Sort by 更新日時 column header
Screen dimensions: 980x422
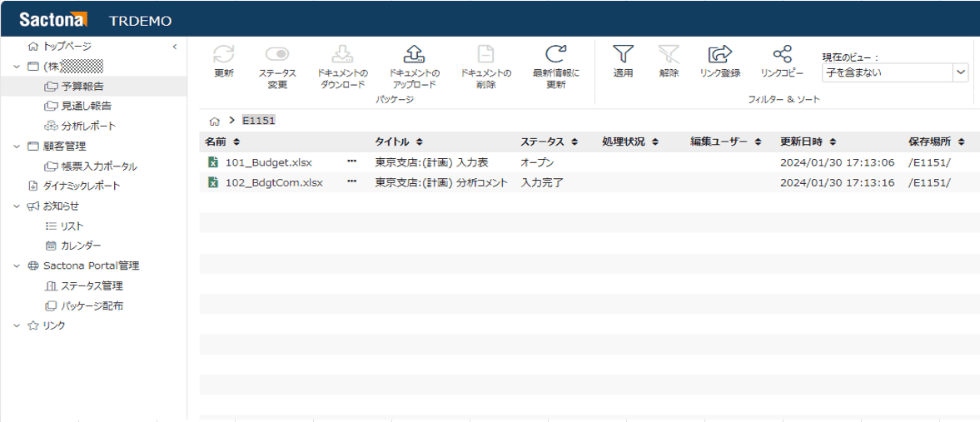point(808,142)
